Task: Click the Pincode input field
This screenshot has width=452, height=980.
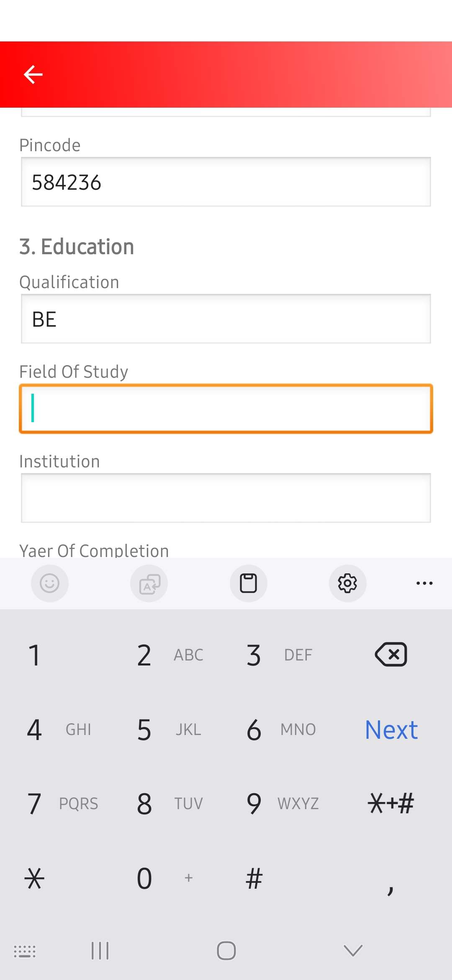Action: (226, 182)
